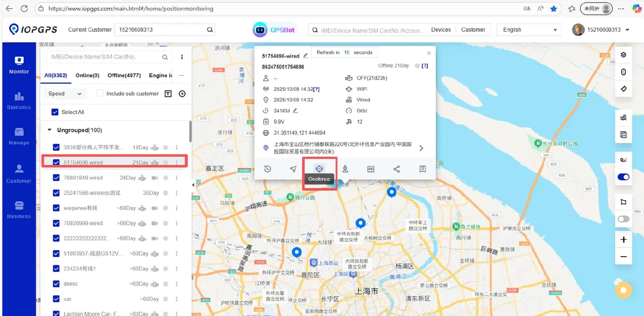Open the Customer section in sidebar

19,174
